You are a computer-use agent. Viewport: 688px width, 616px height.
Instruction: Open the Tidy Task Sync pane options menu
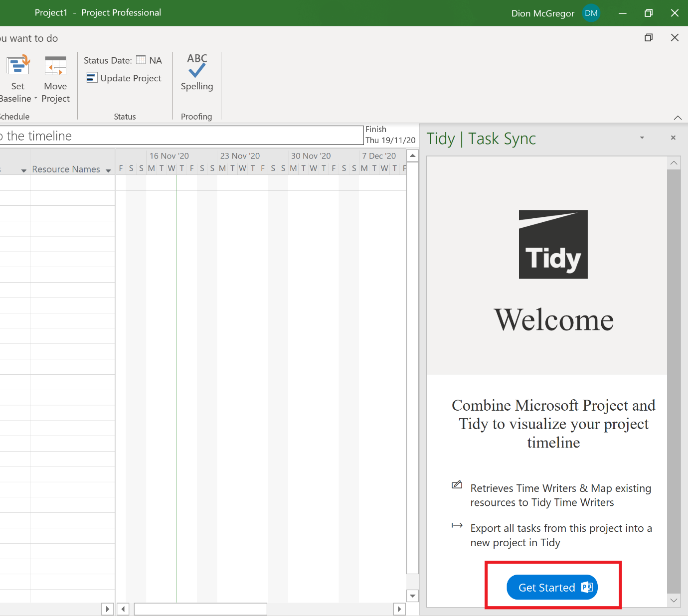click(641, 138)
